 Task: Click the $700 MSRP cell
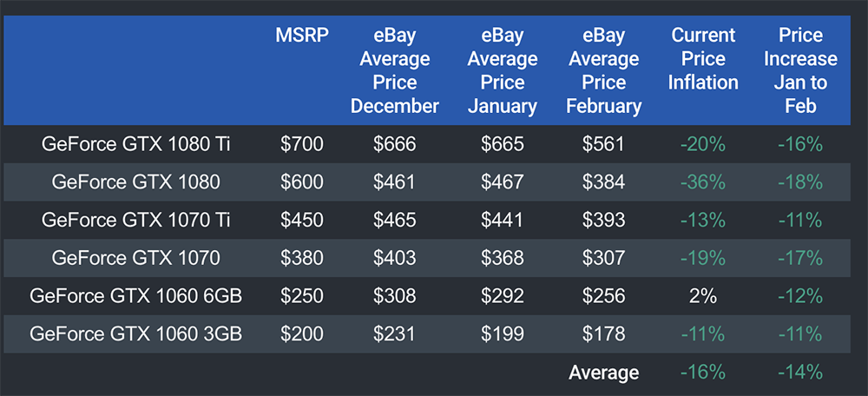click(302, 144)
